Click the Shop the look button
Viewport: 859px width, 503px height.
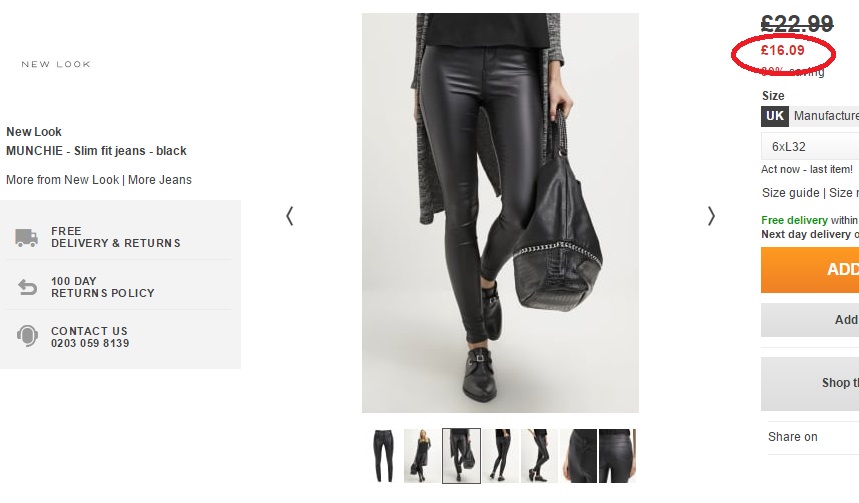pos(810,384)
